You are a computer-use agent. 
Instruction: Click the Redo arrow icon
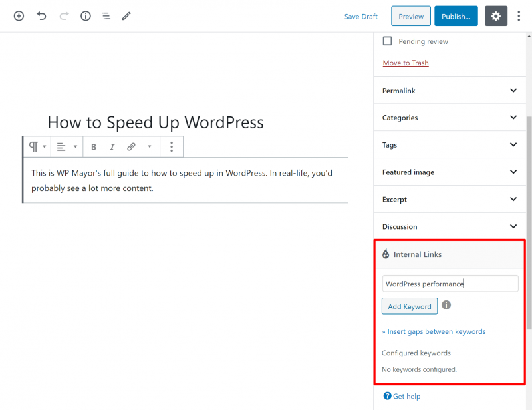click(64, 16)
